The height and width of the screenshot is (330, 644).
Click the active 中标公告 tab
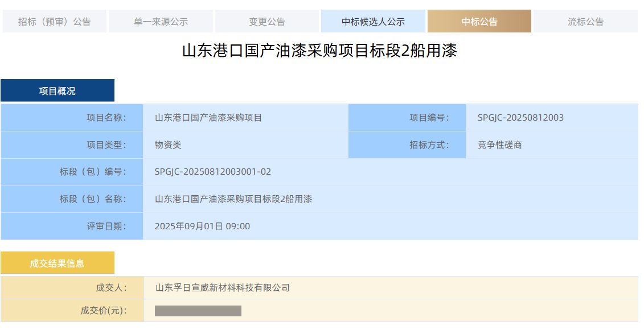pyautogui.click(x=479, y=22)
